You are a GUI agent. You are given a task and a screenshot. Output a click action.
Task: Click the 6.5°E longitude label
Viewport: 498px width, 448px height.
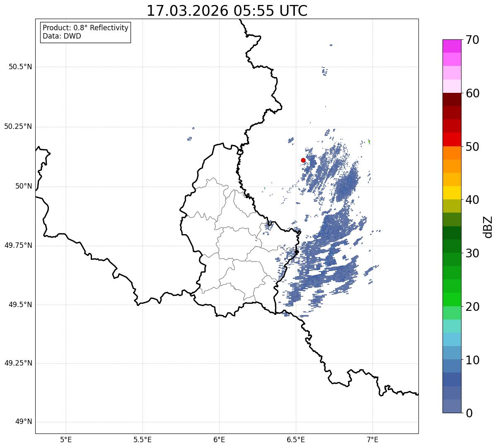[296, 439]
